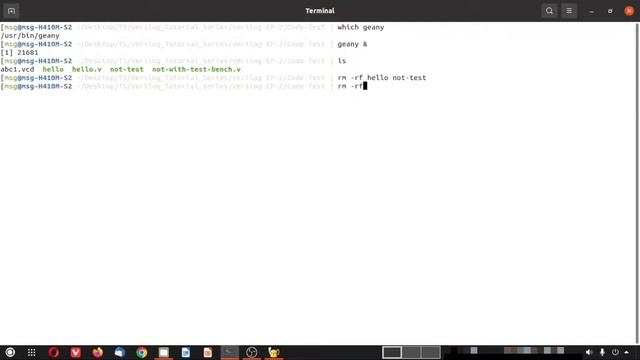Open the blue document writer taskbar icon
The height and width of the screenshot is (360, 640).
coord(186,352)
